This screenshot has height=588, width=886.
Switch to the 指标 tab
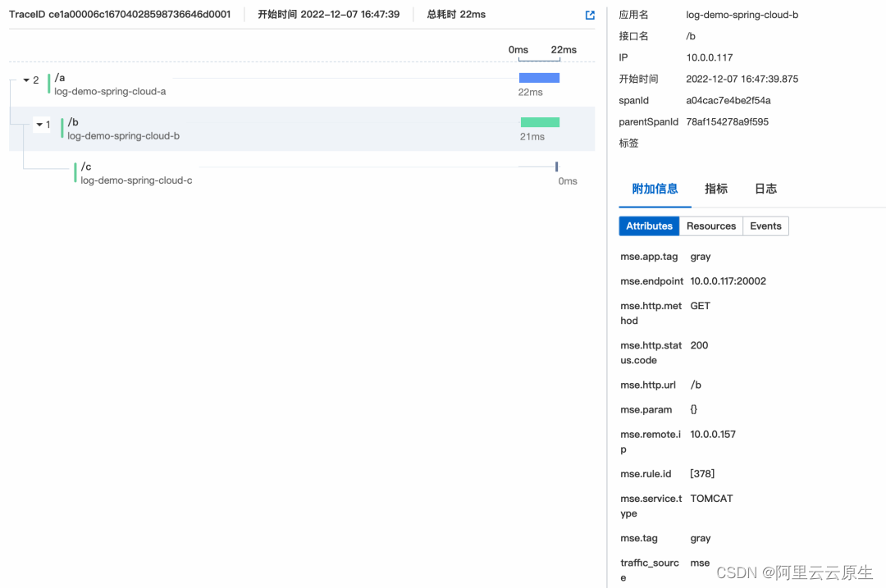[716, 189]
